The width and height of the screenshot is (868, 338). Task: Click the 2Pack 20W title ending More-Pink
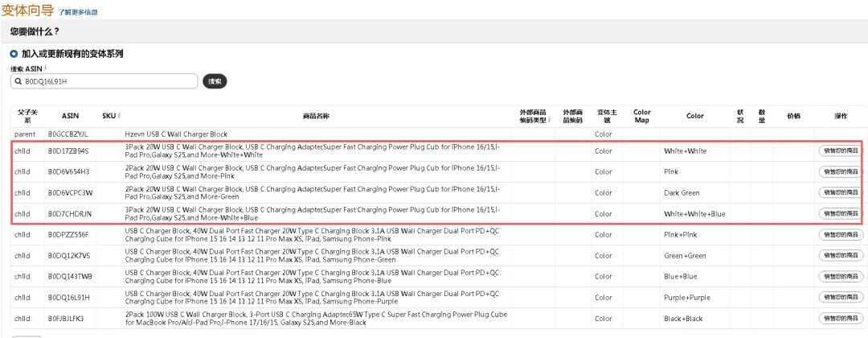click(x=312, y=171)
